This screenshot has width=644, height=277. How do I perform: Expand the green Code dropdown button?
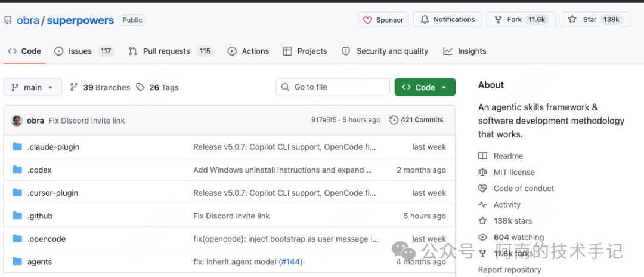(425, 87)
